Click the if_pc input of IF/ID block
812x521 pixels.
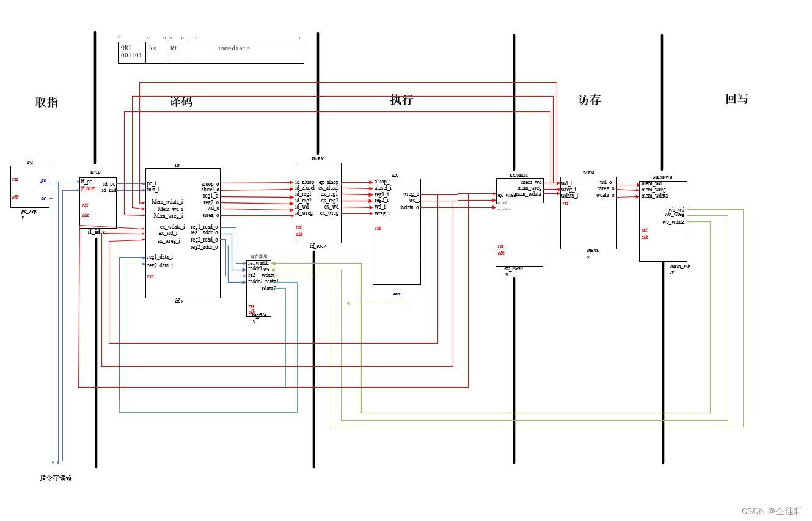[x=86, y=182]
